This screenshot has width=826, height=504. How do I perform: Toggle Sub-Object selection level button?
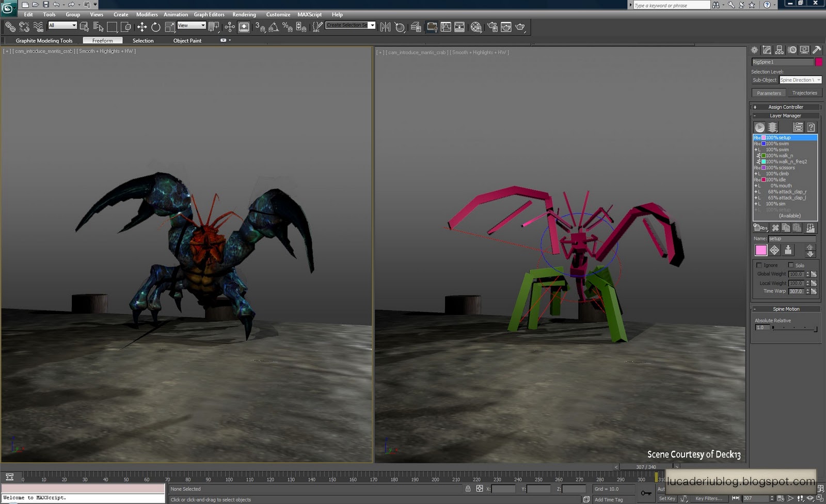click(x=765, y=80)
